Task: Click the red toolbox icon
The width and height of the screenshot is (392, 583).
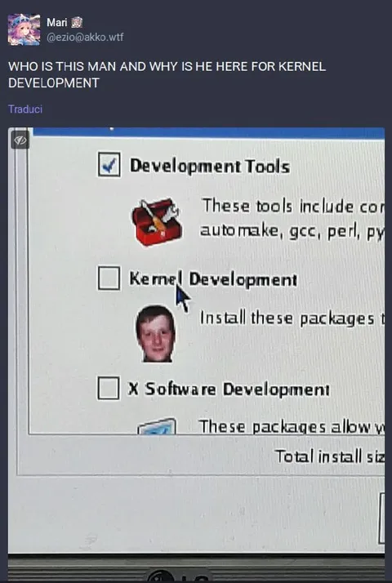Action: click(x=157, y=222)
